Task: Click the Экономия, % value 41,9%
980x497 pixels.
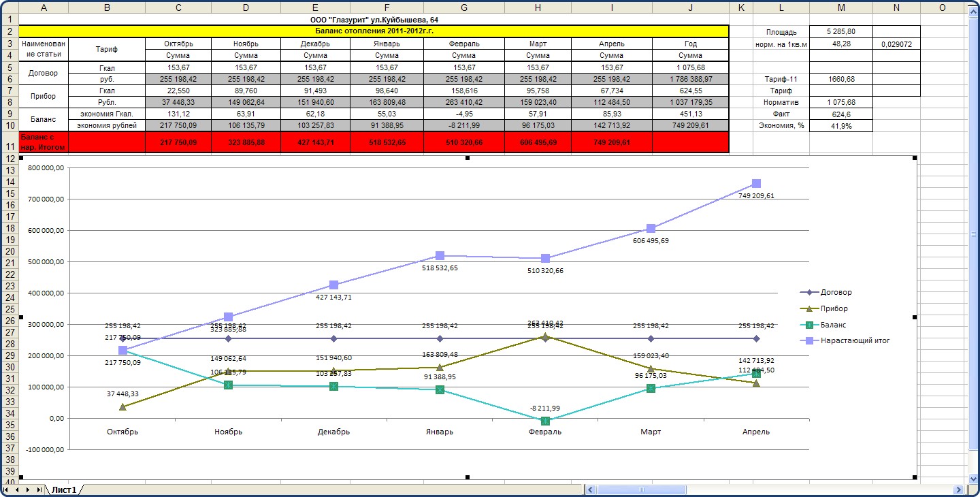Action: coord(841,126)
